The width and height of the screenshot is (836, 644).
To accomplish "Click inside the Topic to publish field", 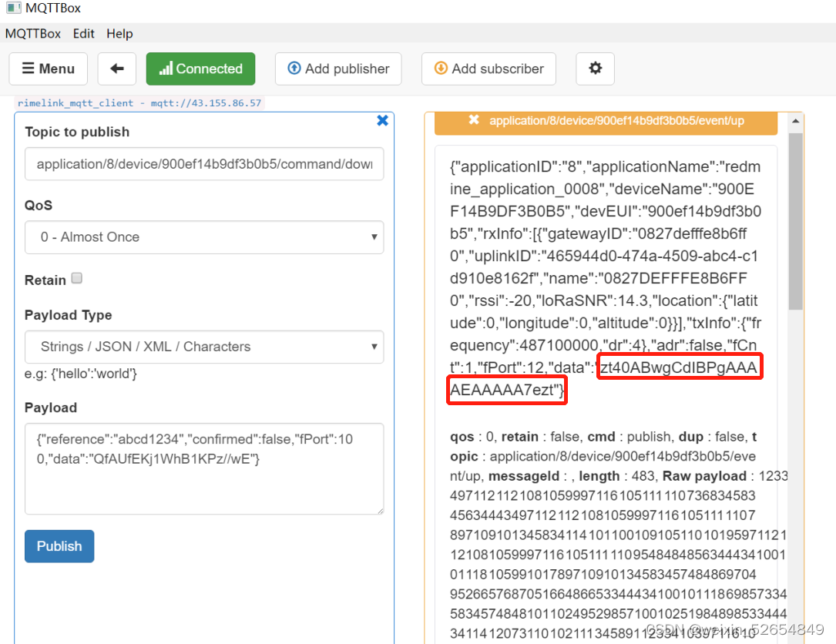I will click(x=203, y=163).
